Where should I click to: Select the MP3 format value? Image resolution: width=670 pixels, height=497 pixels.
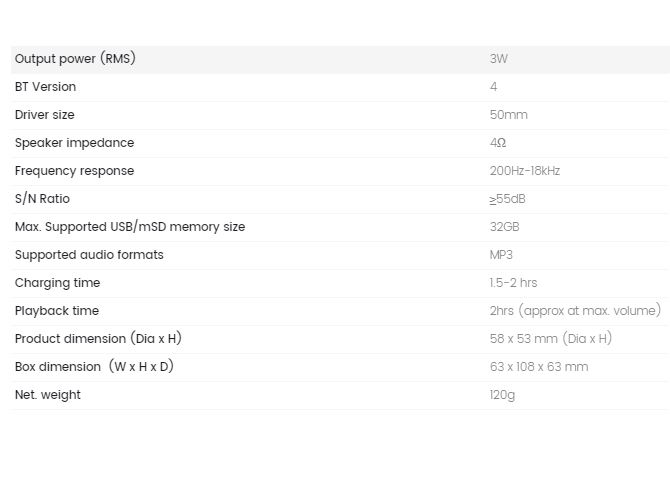[501, 255]
